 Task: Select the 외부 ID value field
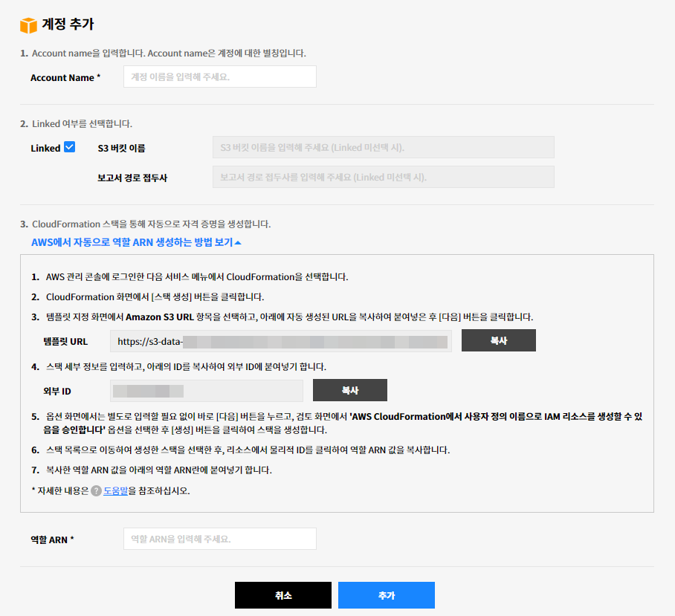207,391
